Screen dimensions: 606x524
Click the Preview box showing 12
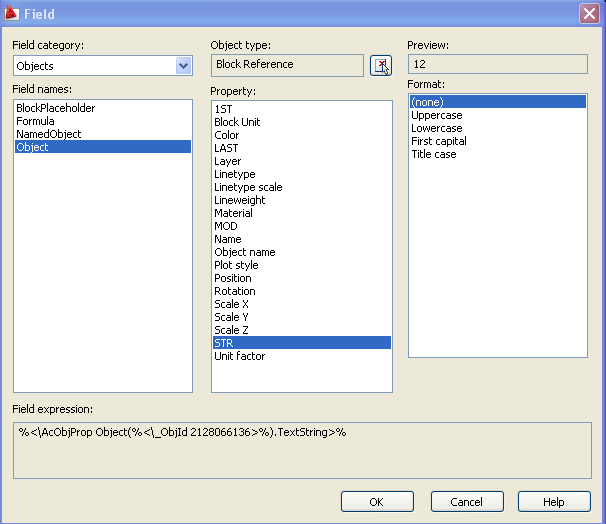498,64
